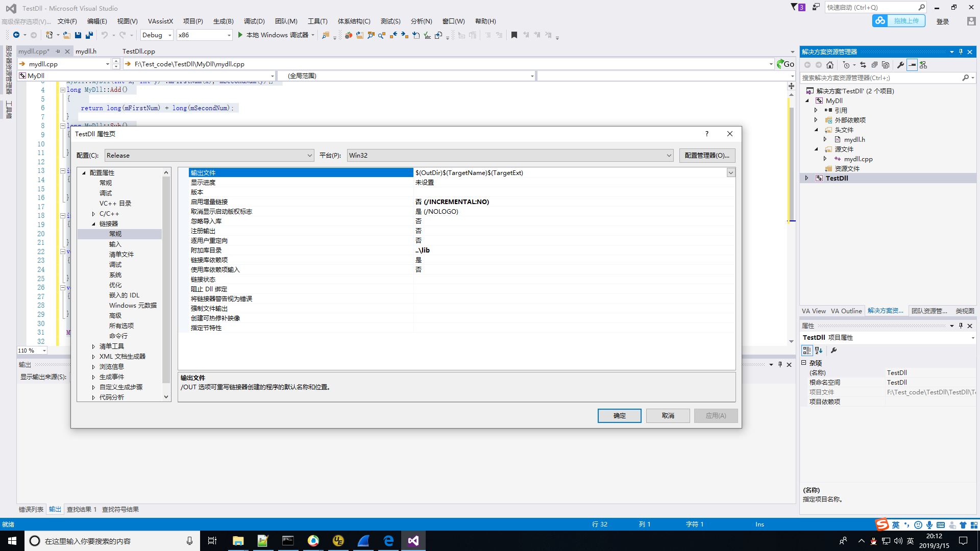
Task: Click Sync with Active Document icon
Action: [x=863, y=65]
